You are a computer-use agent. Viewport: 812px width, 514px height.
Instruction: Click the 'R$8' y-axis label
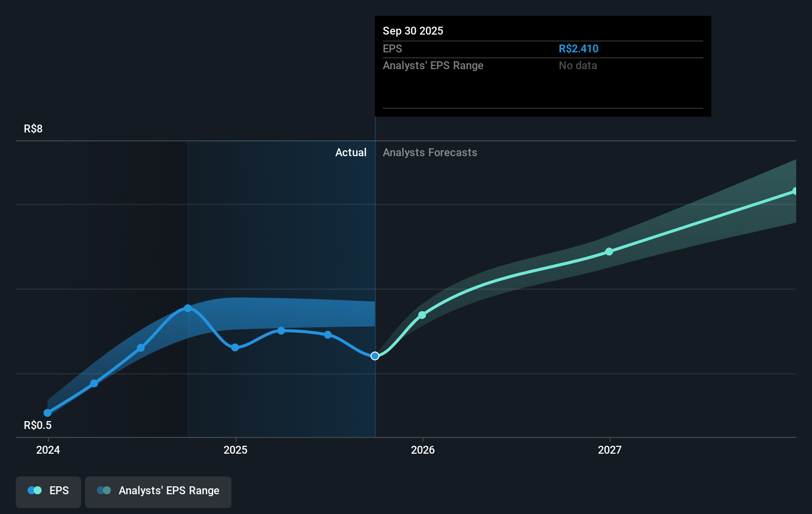pyautogui.click(x=33, y=128)
